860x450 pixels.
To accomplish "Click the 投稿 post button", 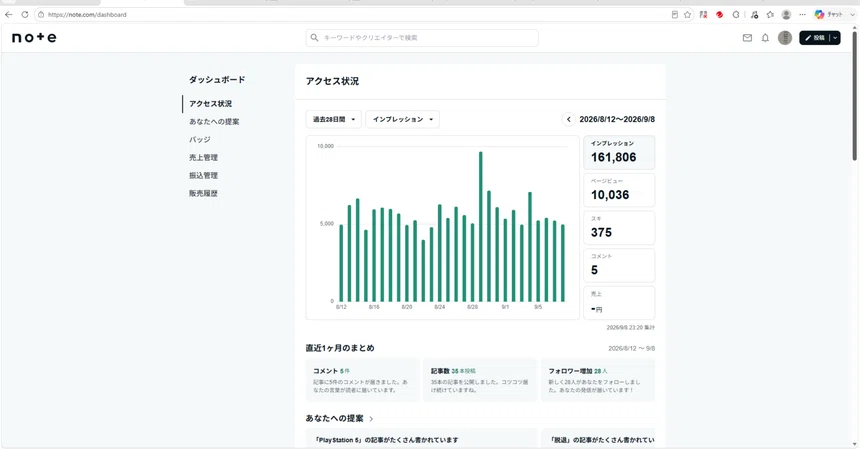I will point(814,38).
